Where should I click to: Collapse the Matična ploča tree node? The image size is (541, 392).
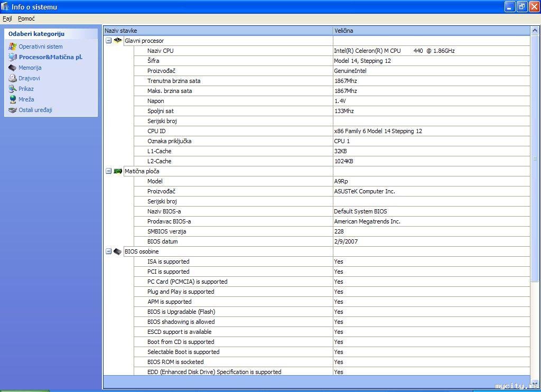tap(109, 171)
